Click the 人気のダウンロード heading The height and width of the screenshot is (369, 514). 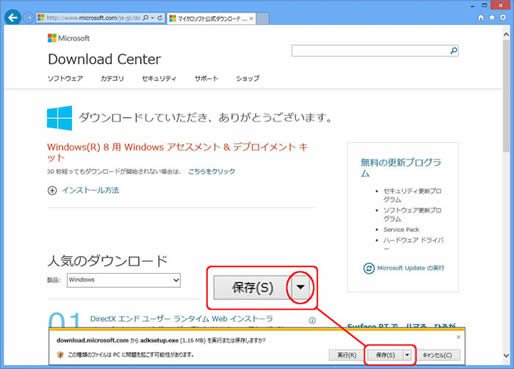click(x=107, y=261)
